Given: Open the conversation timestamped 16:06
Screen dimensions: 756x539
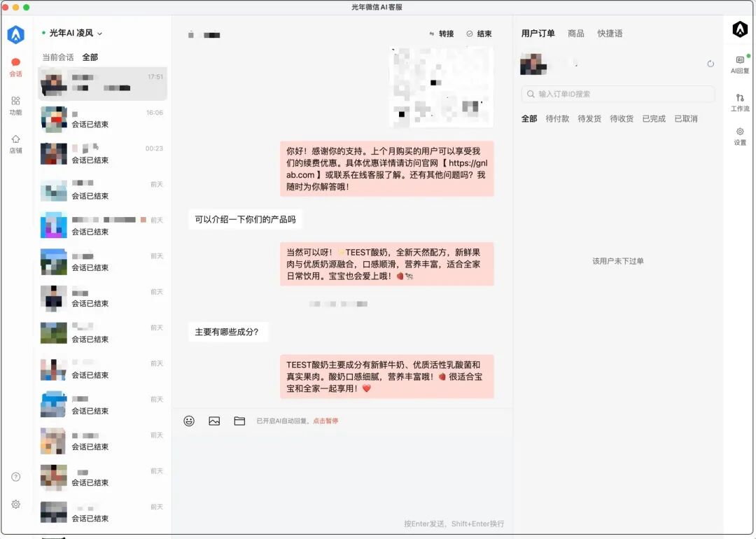Looking at the screenshot, I should [103, 118].
